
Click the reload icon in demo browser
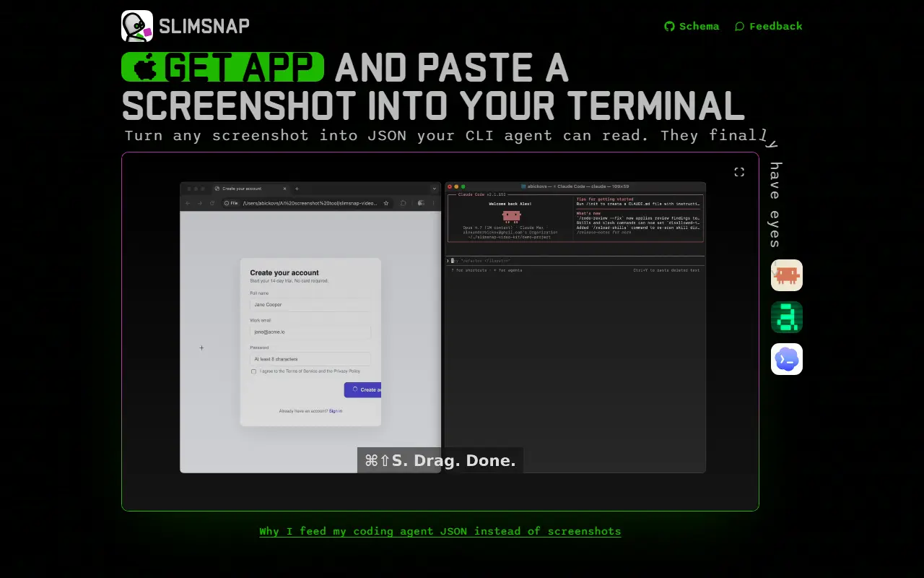point(212,203)
